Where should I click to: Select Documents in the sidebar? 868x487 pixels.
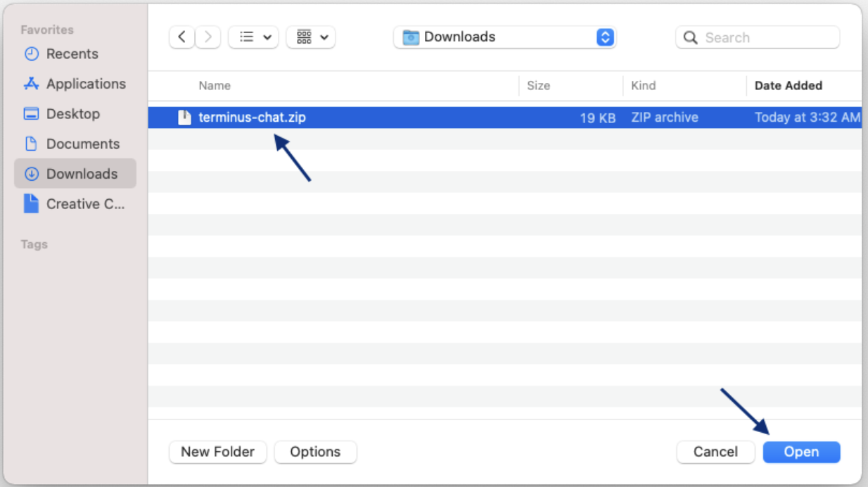coord(75,144)
